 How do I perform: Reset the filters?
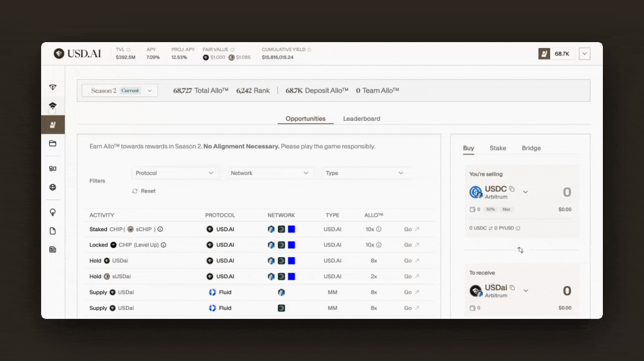point(144,191)
